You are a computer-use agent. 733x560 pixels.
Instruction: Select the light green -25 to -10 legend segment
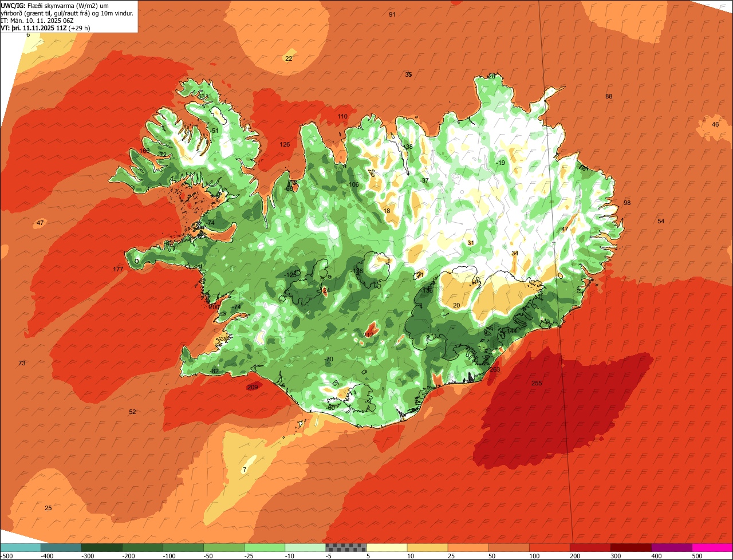[x=265, y=547]
